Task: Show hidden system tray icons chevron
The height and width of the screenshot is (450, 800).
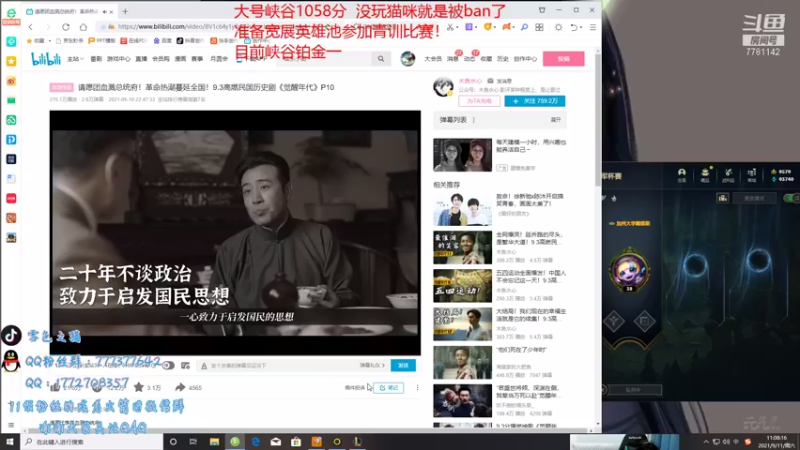Action: pos(706,441)
